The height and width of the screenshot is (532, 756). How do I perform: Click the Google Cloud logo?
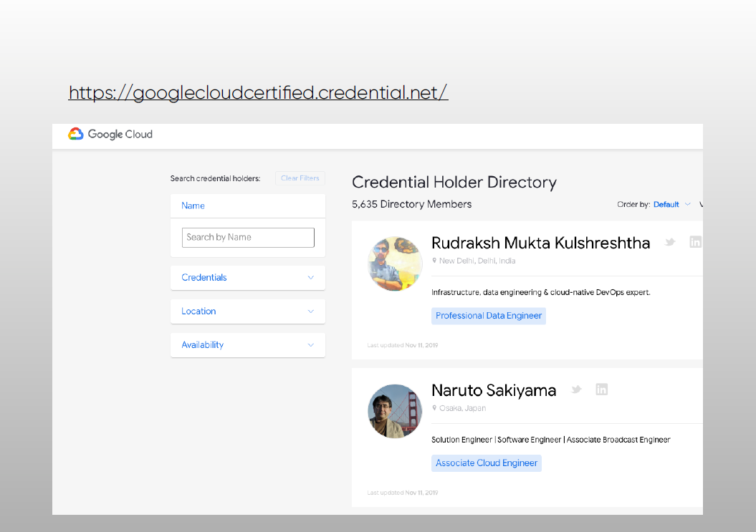point(110,134)
